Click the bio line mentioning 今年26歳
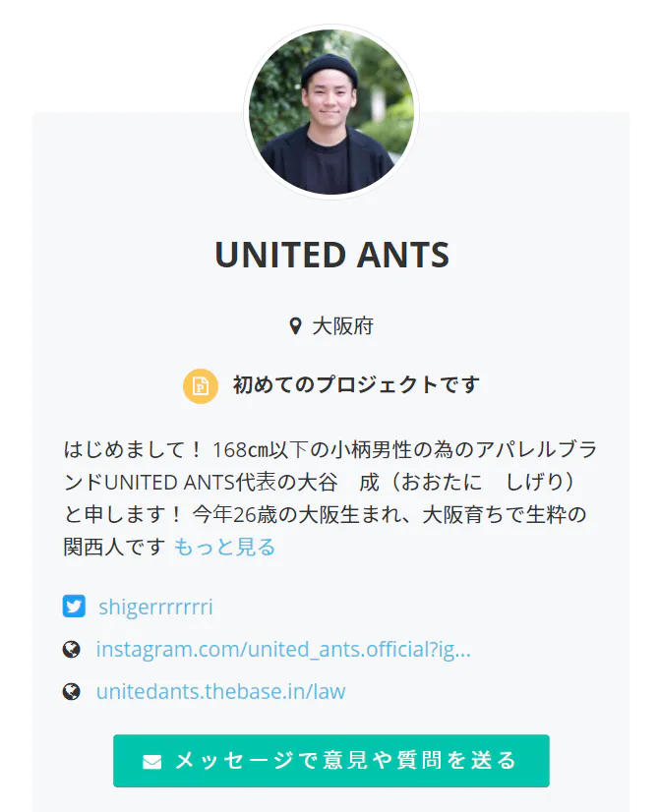Screen dimensions: 659x812 coord(325,514)
